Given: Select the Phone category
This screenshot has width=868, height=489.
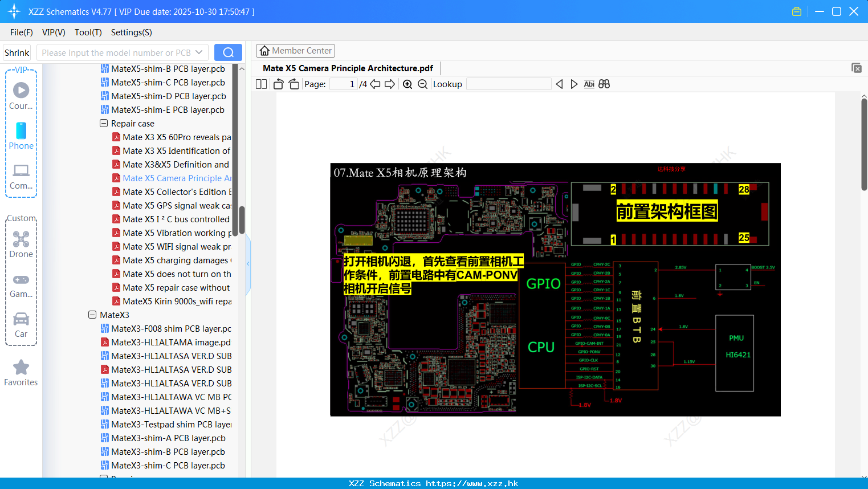Looking at the screenshot, I should [21, 136].
